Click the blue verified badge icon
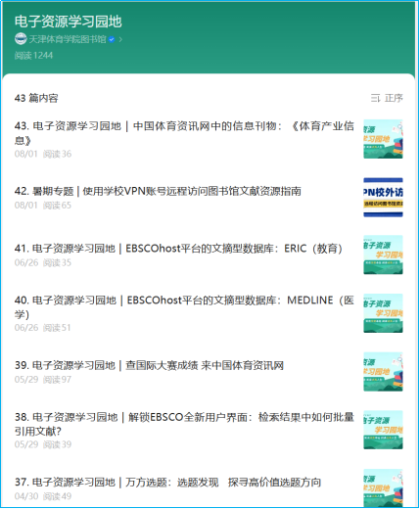Image resolution: width=420 pixels, height=509 pixels. (x=112, y=39)
